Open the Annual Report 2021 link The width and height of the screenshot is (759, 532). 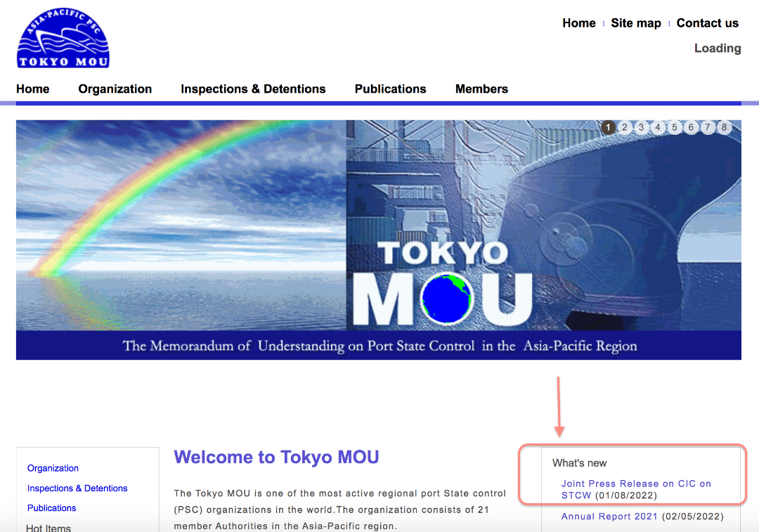coord(609,517)
